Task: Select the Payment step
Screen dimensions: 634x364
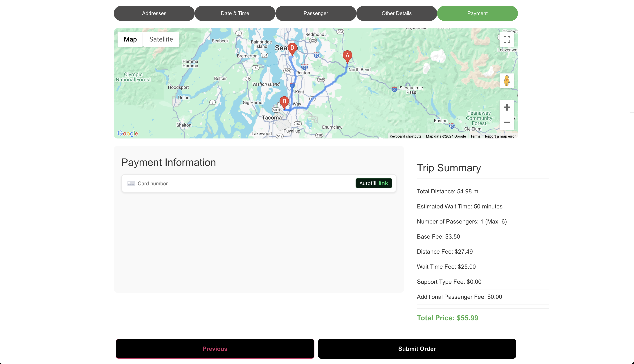Action: (477, 14)
